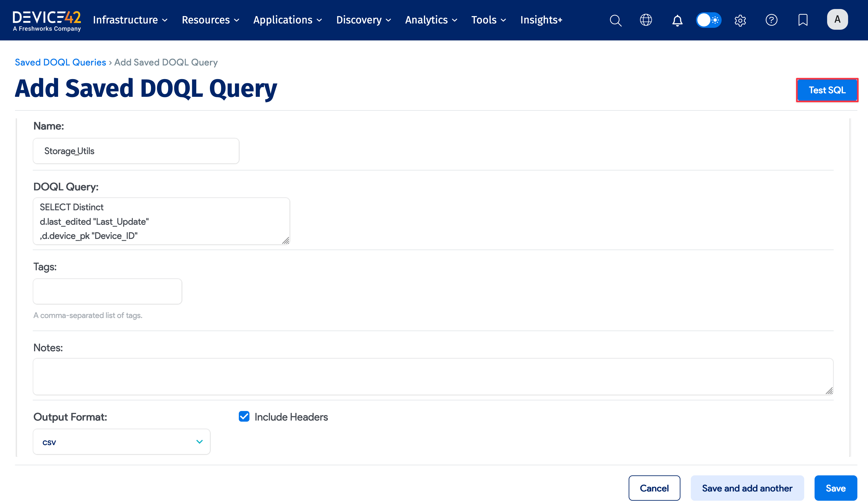Image resolution: width=868 pixels, height=504 pixels.
Task: Open saved bookmarks icon
Action: (803, 20)
